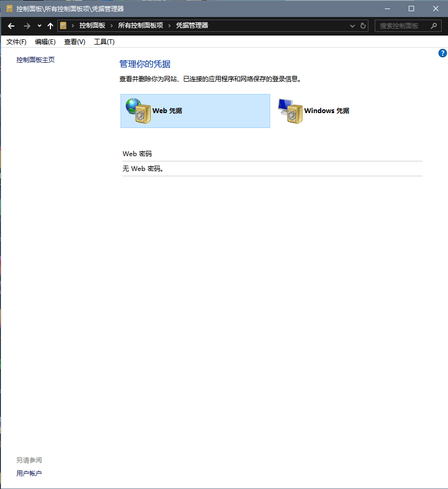Refresh the credential manager page
The height and width of the screenshot is (489, 448).
363,26
